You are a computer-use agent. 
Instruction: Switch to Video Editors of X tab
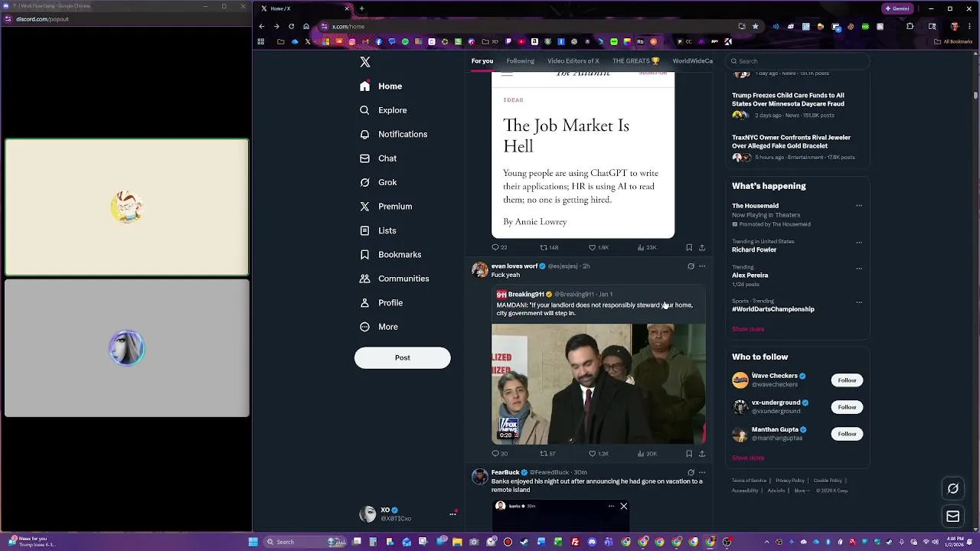(x=573, y=61)
